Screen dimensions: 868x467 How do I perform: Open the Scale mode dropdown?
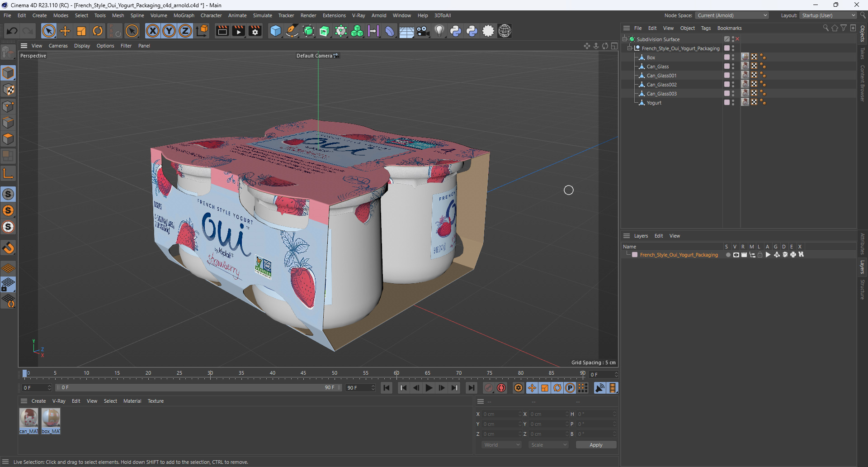point(548,445)
